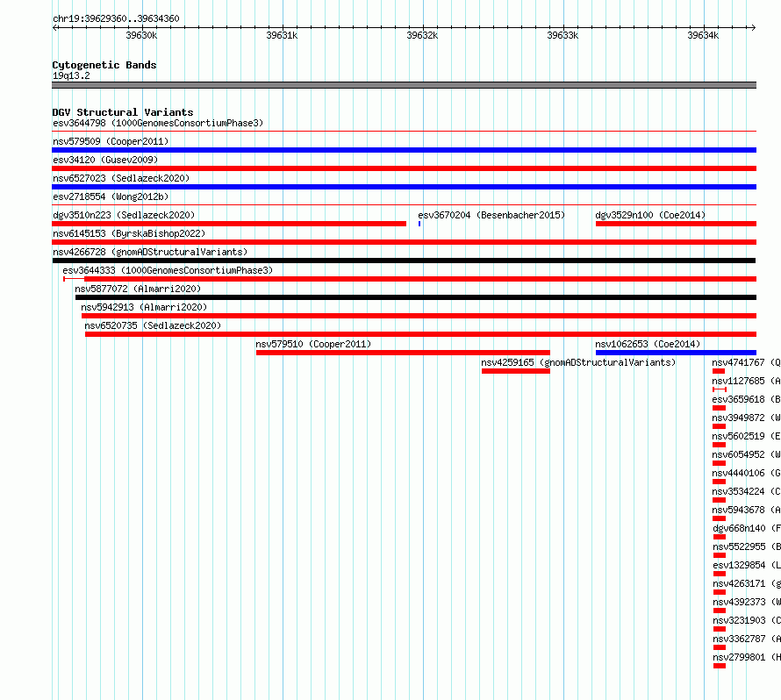781x700 pixels.
Task: Open the DGV Structural Variants track heading
Action: pyautogui.click(x=123, y=112)
